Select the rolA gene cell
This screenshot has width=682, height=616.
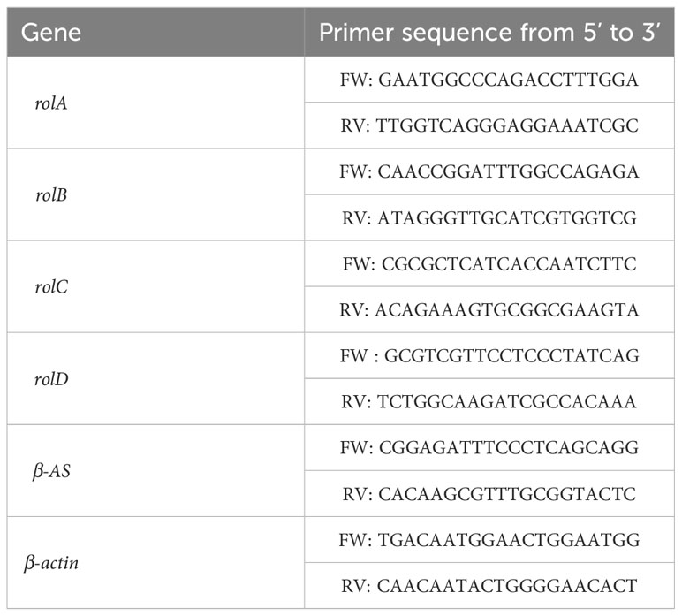click(155, 103)
